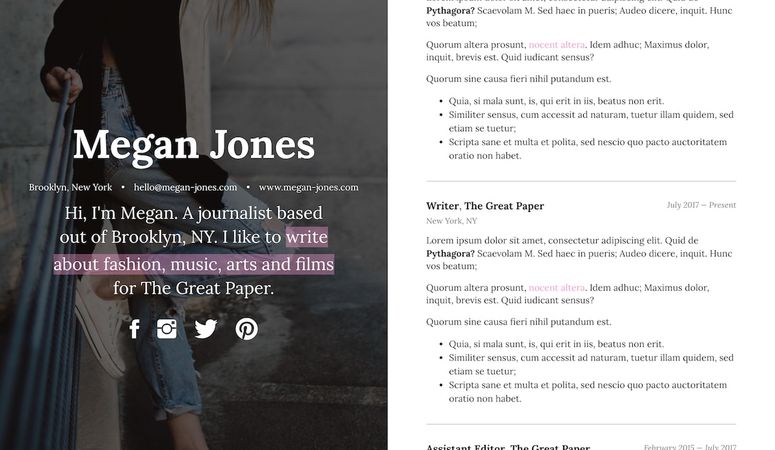
Task: Follow the pink 'nocent altera' link in Writer entry
Action: 557,287
